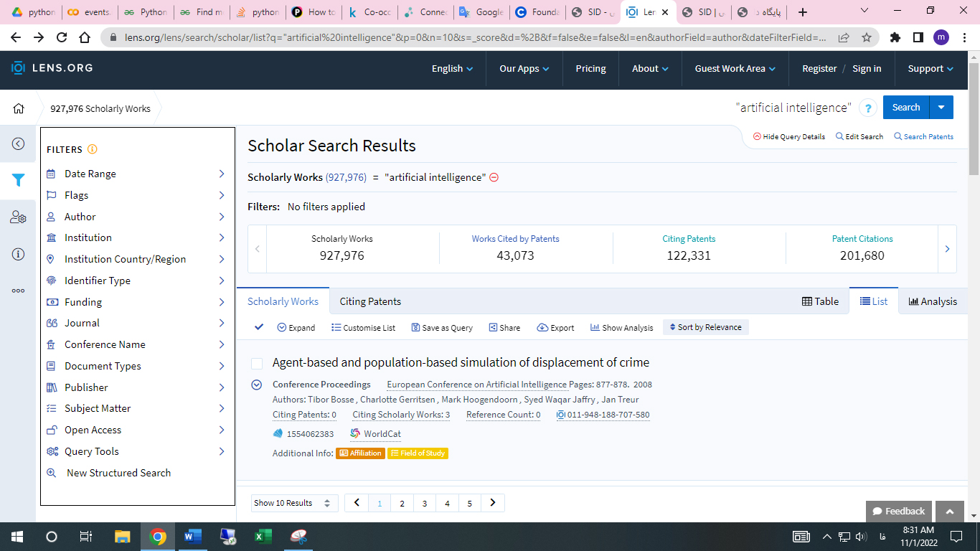This screenshot has width=980, height=551.
Task: Open the user settings icon in sidebar
Action: (18, 217)
